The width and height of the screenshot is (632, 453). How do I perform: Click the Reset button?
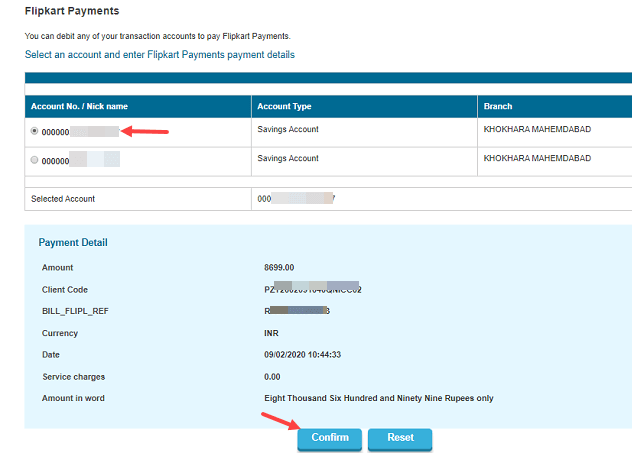[400, 438]
